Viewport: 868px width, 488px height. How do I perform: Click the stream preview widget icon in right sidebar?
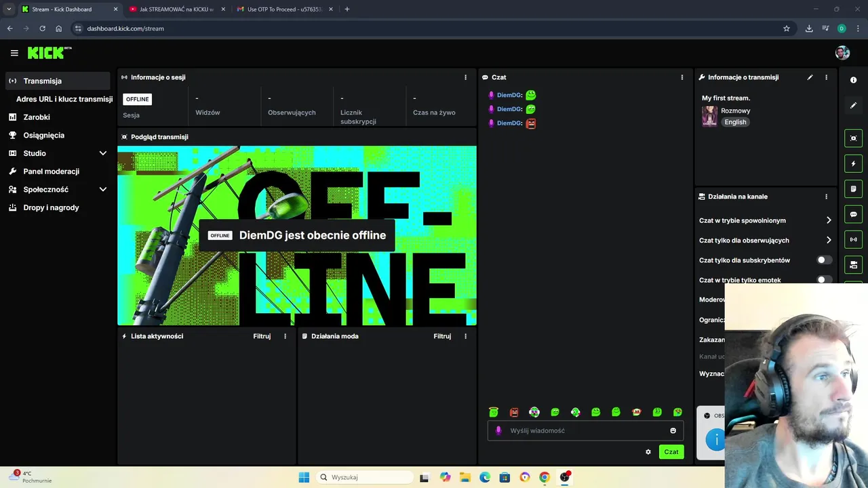853,138
